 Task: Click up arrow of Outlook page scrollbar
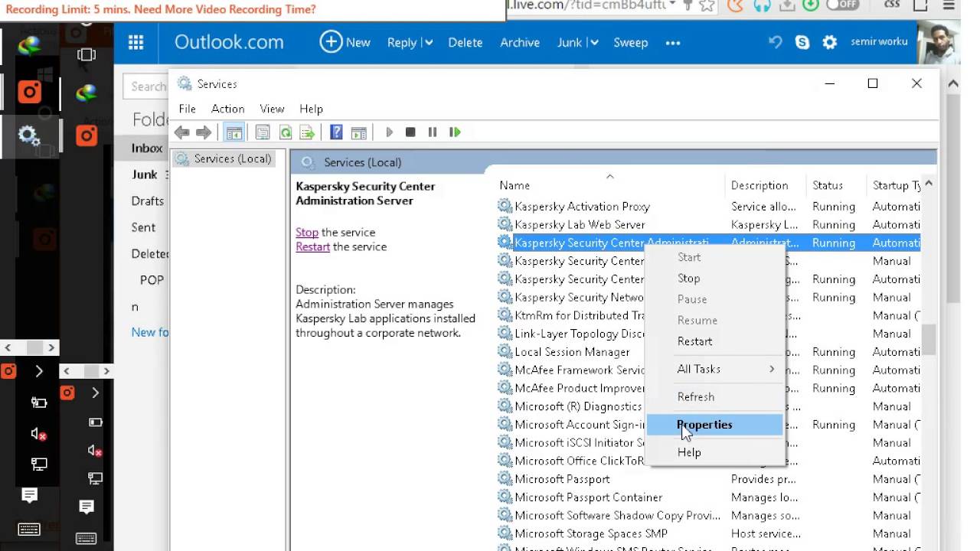[953, 83]
